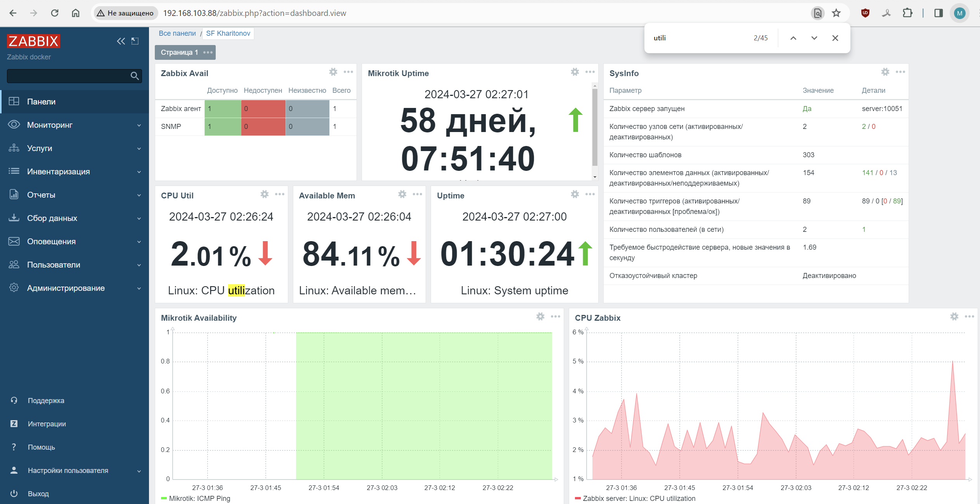Click the sidebar search input field
980x504 pixels.
[68, 76]
